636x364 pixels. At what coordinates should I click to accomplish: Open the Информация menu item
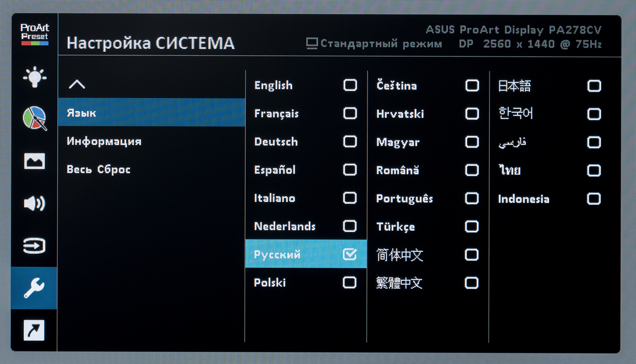pos(104,141)
